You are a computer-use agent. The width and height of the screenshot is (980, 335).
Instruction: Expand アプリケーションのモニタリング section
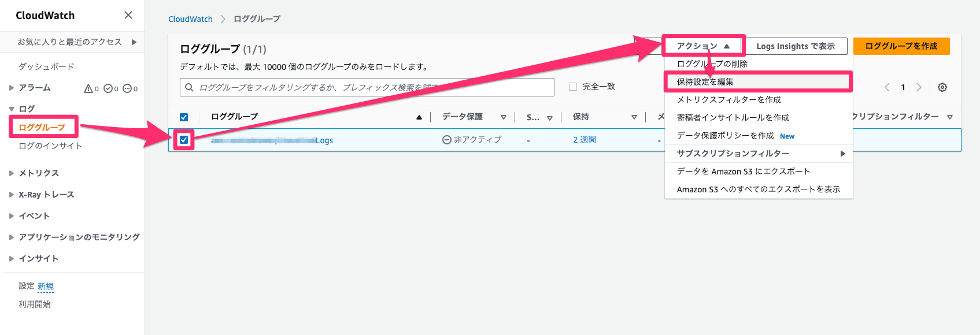[12, 237]
